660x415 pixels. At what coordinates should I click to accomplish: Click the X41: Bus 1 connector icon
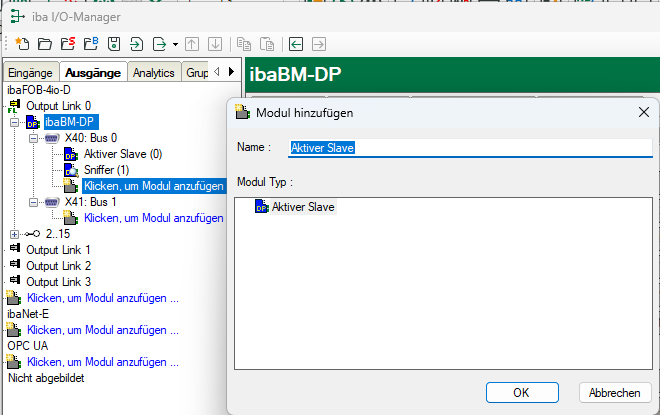point(52,202)
